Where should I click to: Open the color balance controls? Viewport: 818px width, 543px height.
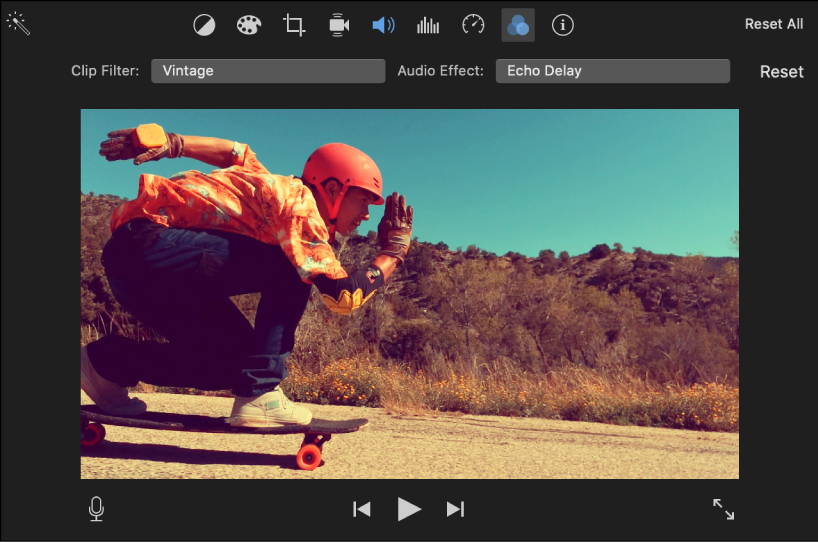coord(204,25)
